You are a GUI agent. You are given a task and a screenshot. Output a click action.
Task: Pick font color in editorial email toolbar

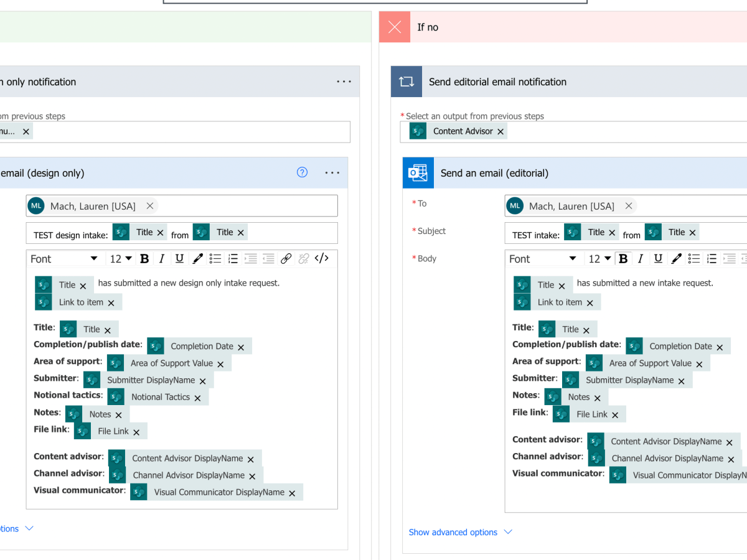(x=677, y=259)
